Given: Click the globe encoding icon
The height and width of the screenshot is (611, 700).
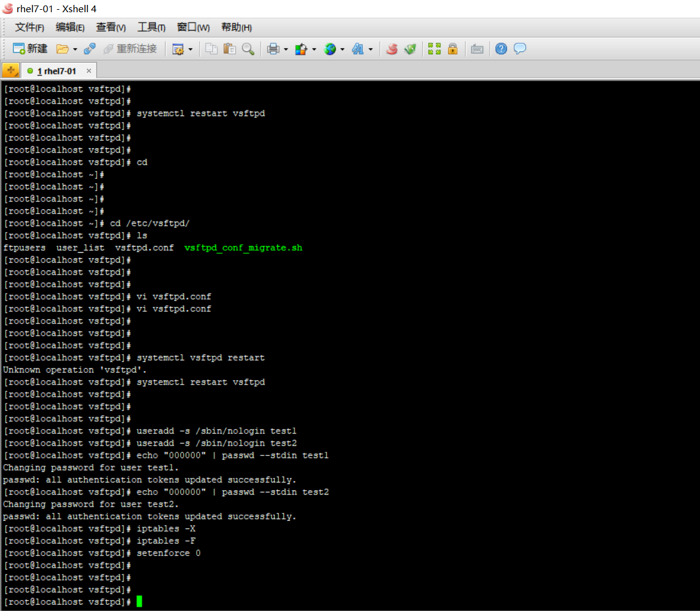Looking at the screenshot, I should 330,49.
